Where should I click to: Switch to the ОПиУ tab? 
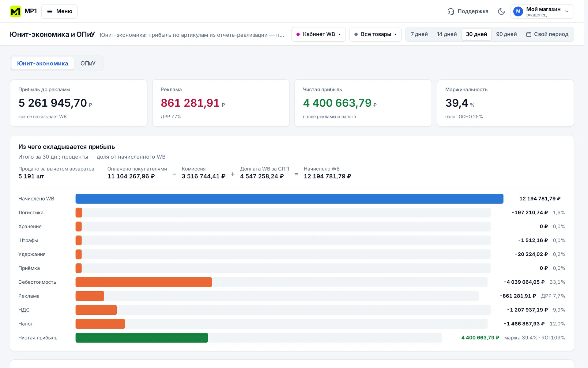88,63
